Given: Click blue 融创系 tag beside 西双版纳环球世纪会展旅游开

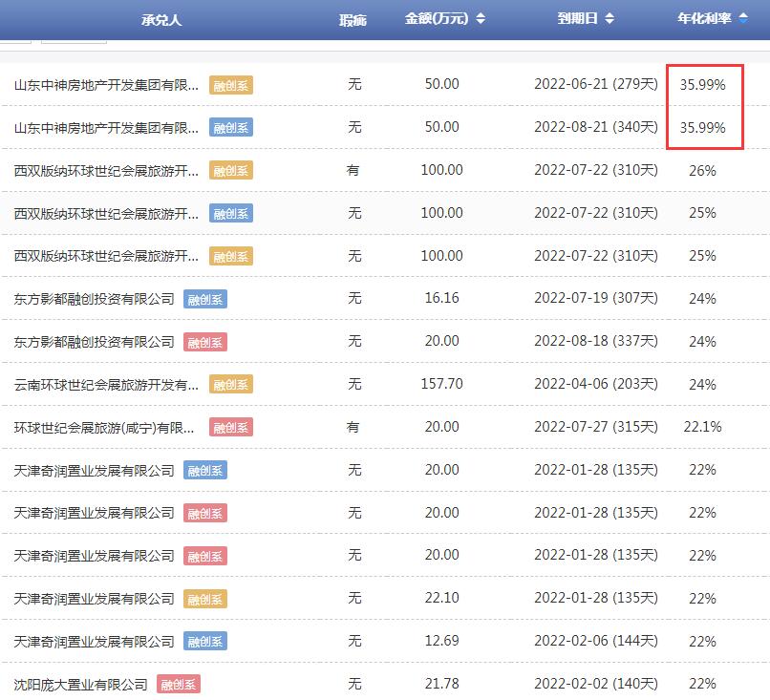Looking at the screenshot, I should 231,214.
